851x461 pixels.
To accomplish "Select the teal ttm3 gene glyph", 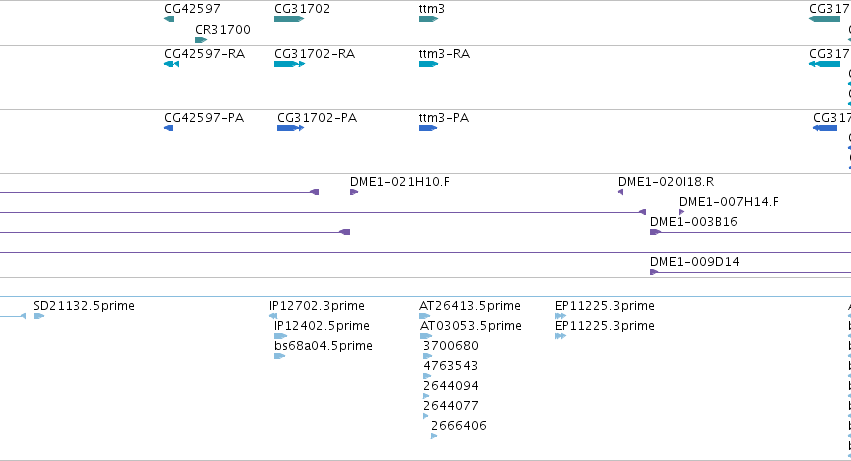I will [428, 19].
